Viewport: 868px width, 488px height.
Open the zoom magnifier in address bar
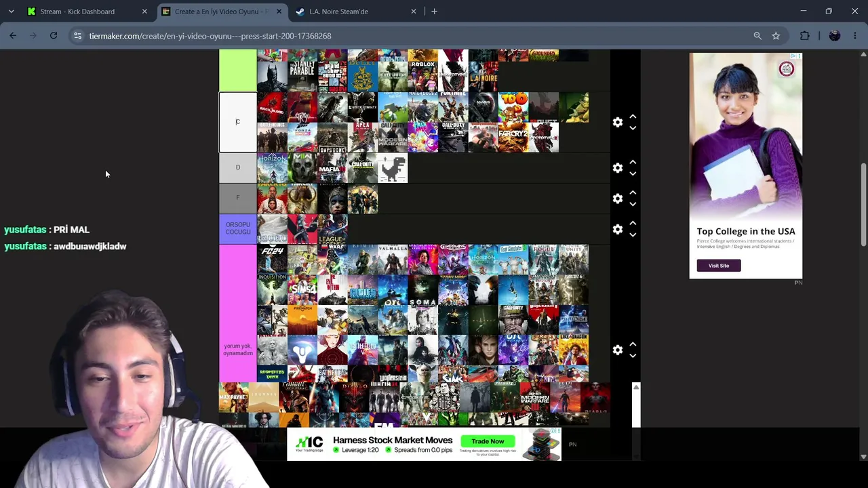pos(757,36)
